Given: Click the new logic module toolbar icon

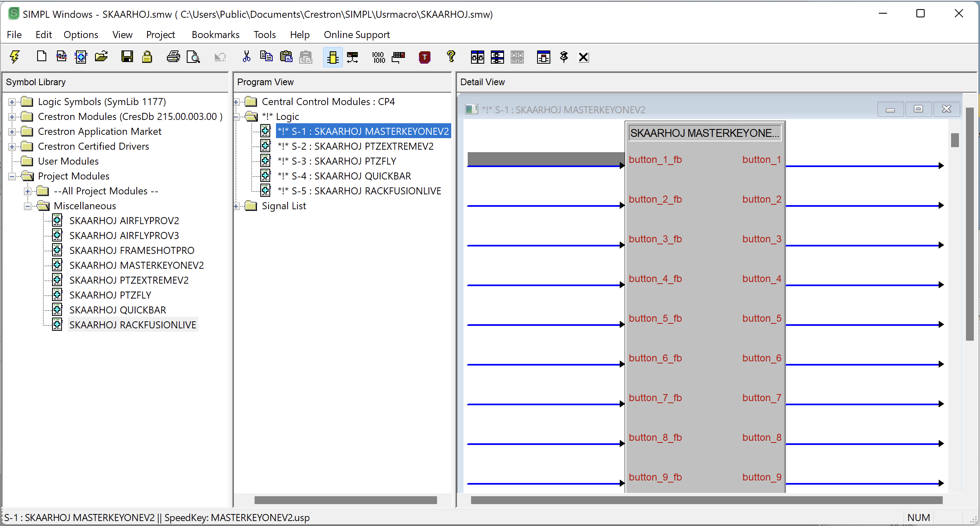Looking at the screenshot, I should (x=81, y=57).
